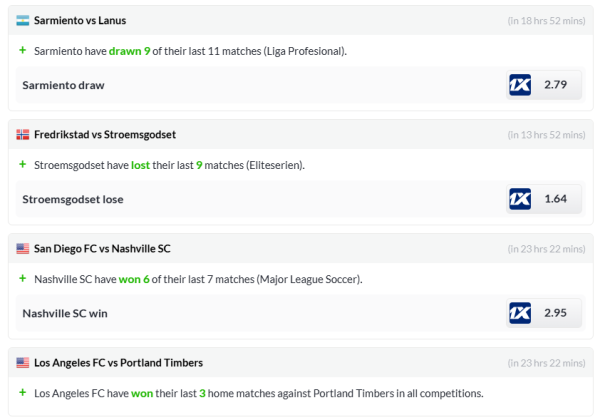This screenshot has width=600, height=420.
Task: Click the 1X bookmaker logo for Stroemsgodset lose
Action: coord(520,199)
